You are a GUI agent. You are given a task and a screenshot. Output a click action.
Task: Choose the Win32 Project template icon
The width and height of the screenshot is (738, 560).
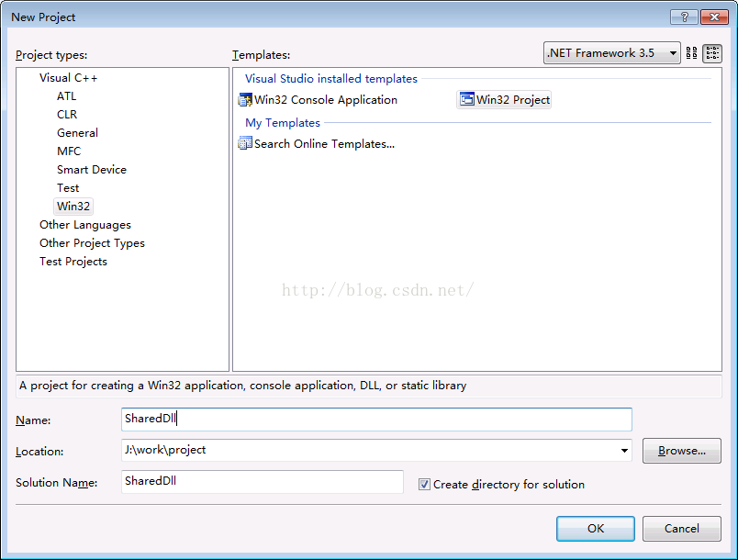[467, 99]
